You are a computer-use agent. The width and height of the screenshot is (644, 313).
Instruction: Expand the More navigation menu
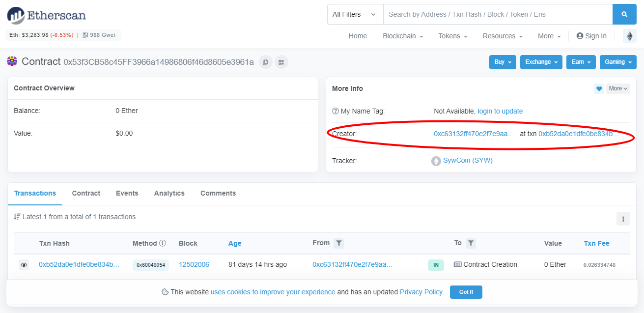pyautogui.click(x=549, y=36)
